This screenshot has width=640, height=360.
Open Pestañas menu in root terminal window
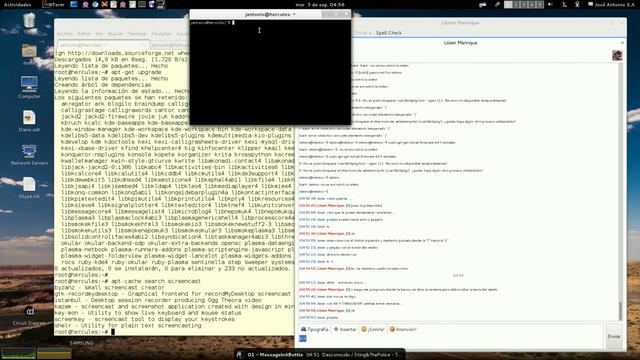[x=161, y=34]
